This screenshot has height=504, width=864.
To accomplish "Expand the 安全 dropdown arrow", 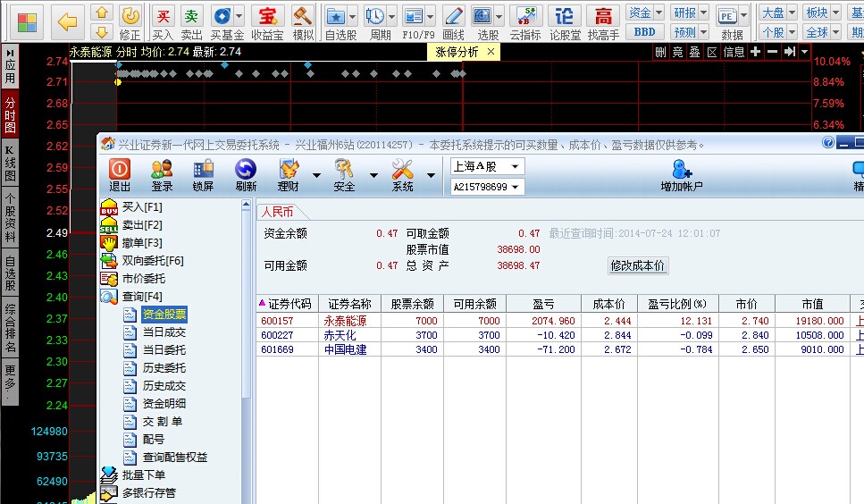I will point(373,175).
